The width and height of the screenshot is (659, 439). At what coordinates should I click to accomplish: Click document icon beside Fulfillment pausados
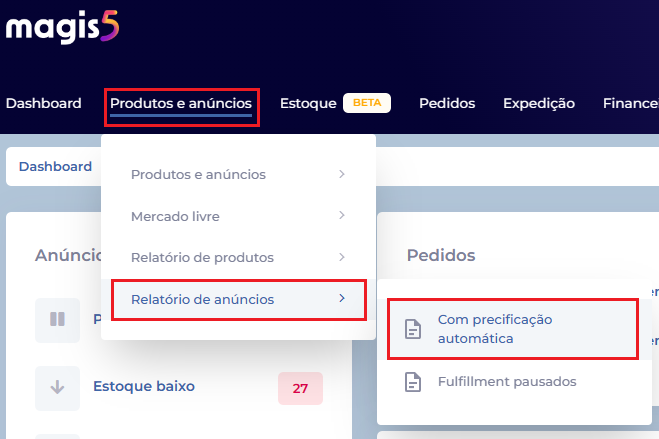[413, 382]
